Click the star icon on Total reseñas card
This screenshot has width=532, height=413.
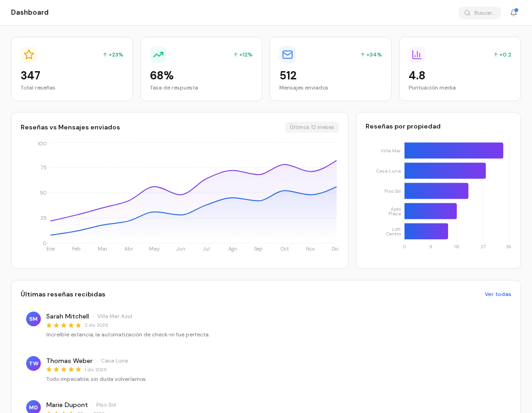tap(29, 55)
